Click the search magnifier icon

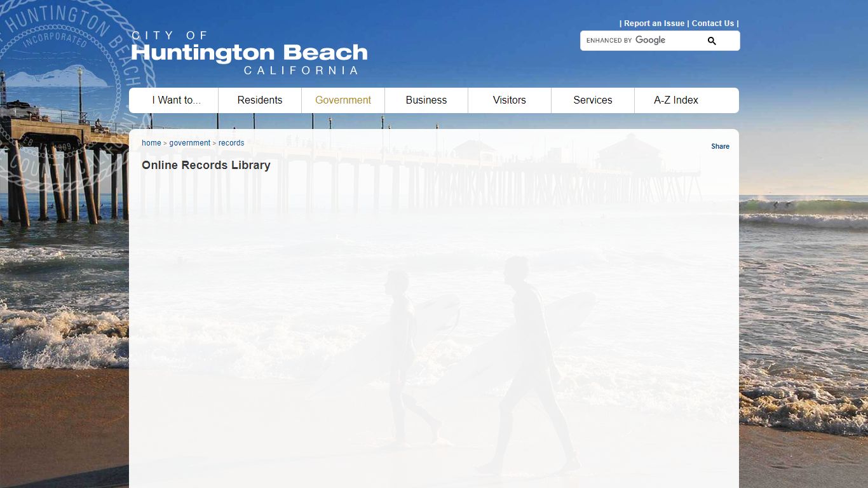712,41
